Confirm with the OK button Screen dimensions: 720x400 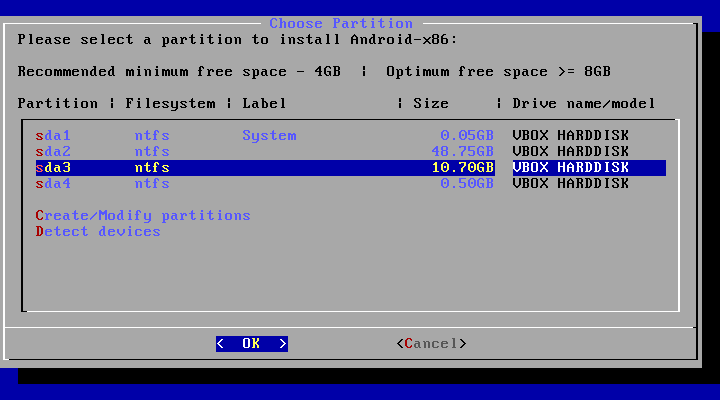252,344
